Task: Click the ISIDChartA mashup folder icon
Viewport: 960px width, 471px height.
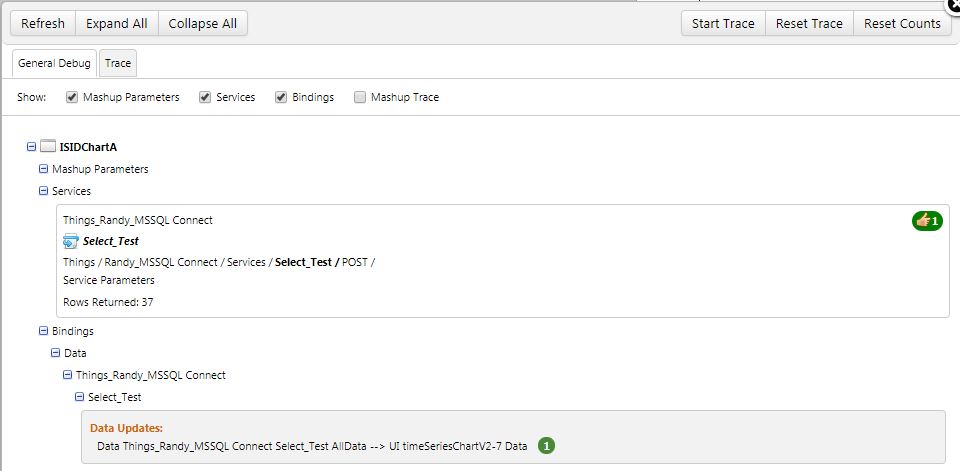Action: [x=48, y=147]
